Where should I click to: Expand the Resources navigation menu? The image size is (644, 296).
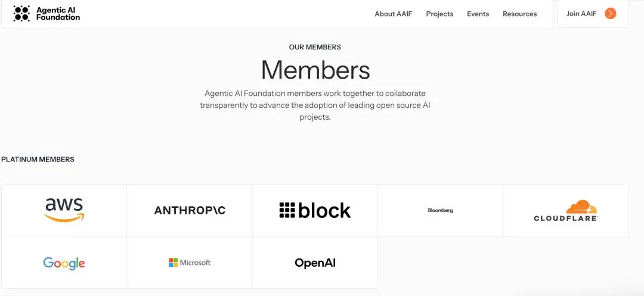click(519, 14)
